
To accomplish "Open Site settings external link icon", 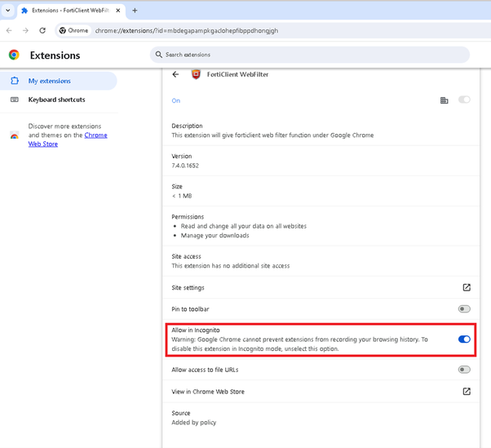I will click(467, 287).
